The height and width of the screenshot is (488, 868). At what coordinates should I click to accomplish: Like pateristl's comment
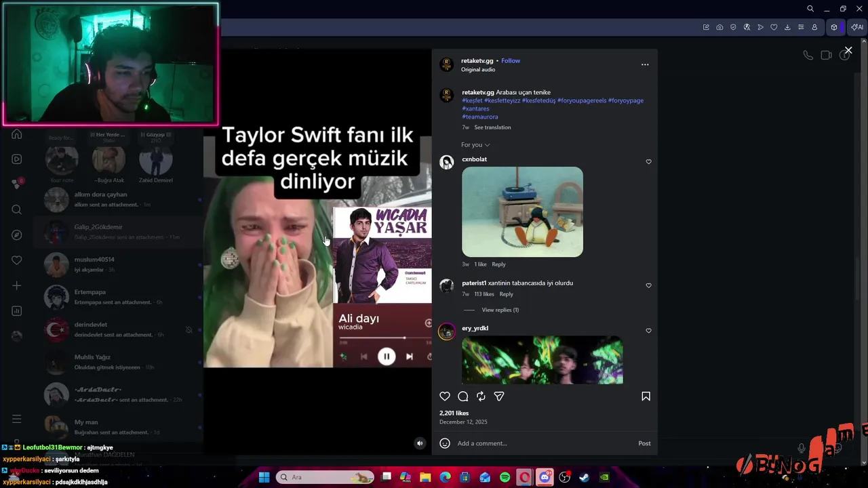[648, 285]
